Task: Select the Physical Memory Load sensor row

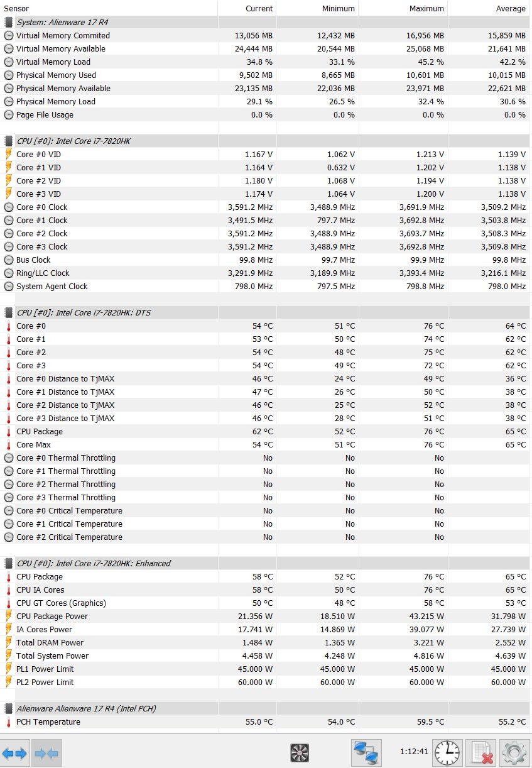Action: click(56, 102)
